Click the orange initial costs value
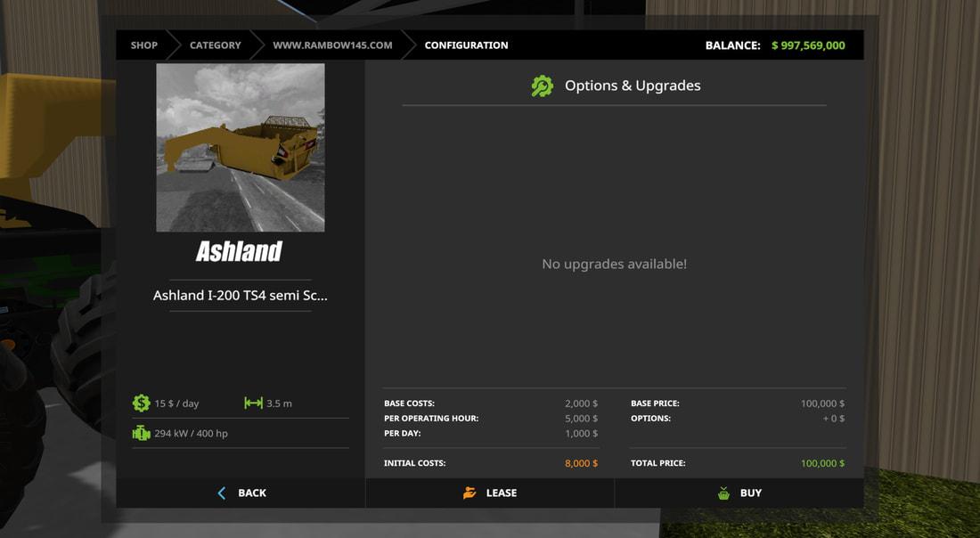Viewport: 980px width, 538px height. tap(581, 463)
